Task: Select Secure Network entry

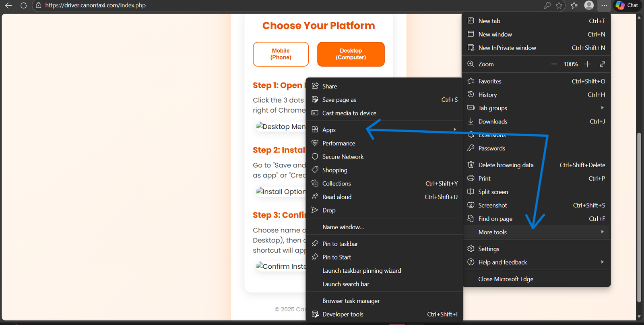Action: [x=384, y=156]
